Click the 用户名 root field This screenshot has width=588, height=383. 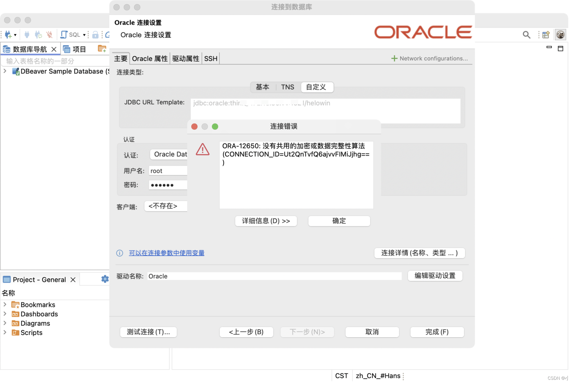click(168, 171)
